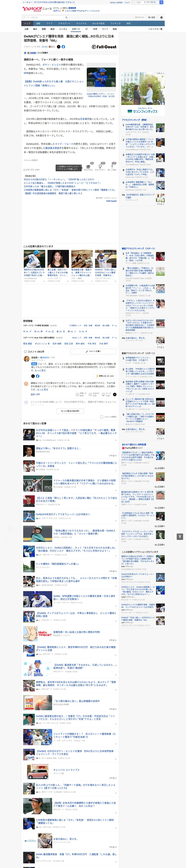The image size is (186, 868).
Task: Share second comment on X icon
Action: 114,394
